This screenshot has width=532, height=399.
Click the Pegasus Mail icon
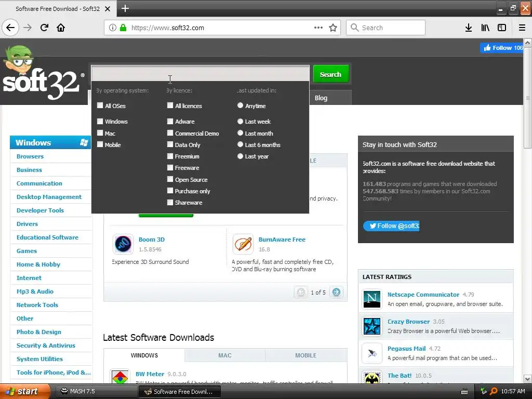point(372,353)
